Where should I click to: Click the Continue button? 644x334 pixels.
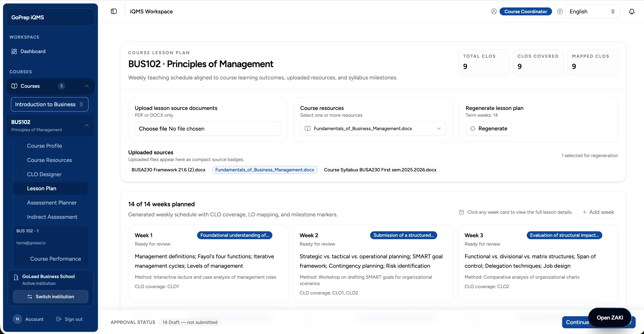[x=577, y=322]
